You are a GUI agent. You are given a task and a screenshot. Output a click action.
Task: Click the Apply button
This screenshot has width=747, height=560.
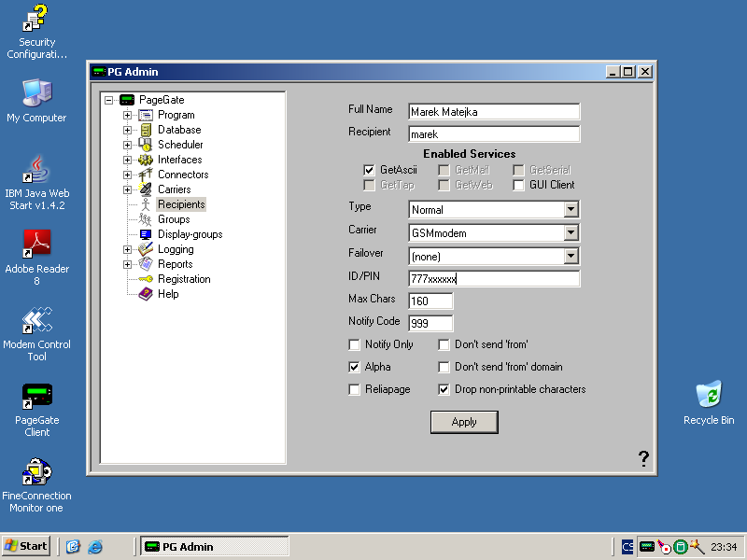coord(464,422)
